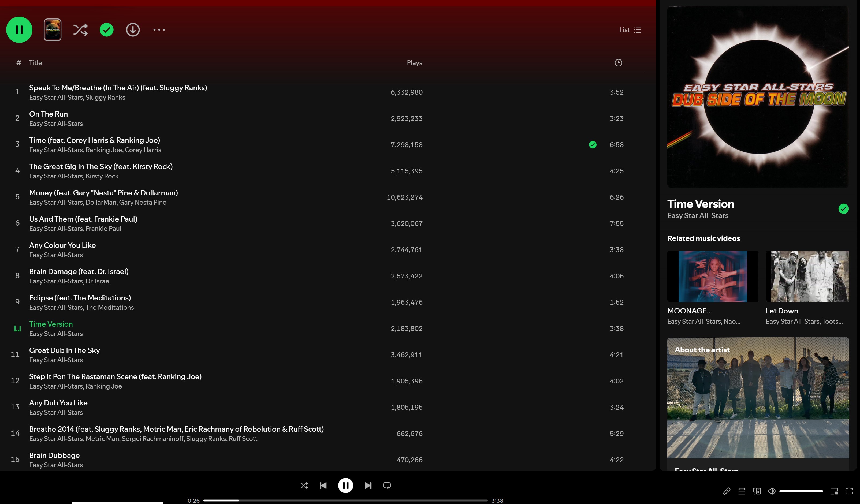Viewport: 860px width, 504px height.
Task: Remove album from library via green checkmark
Action: 106,30
